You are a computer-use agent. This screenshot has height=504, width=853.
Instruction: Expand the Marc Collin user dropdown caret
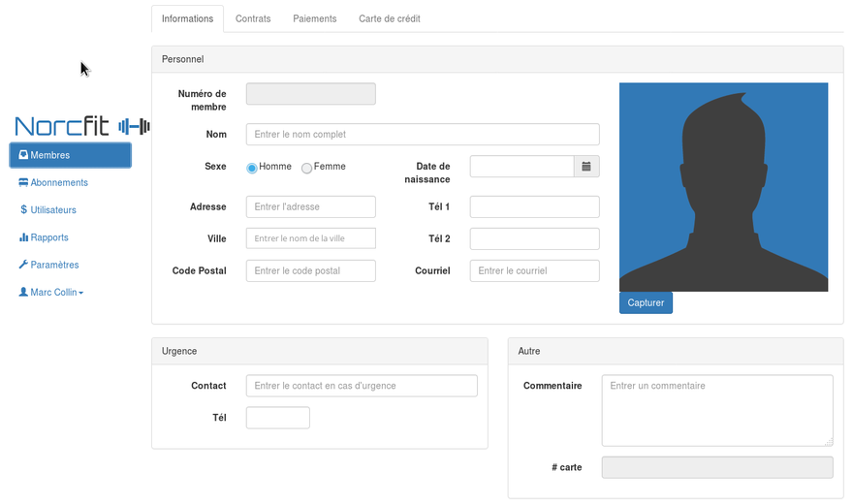pyautogui.click(x=81, y=293)
